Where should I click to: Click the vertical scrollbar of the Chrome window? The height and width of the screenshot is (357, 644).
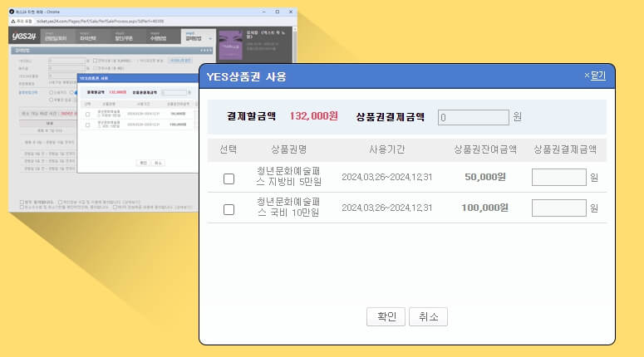coord(295,45)
